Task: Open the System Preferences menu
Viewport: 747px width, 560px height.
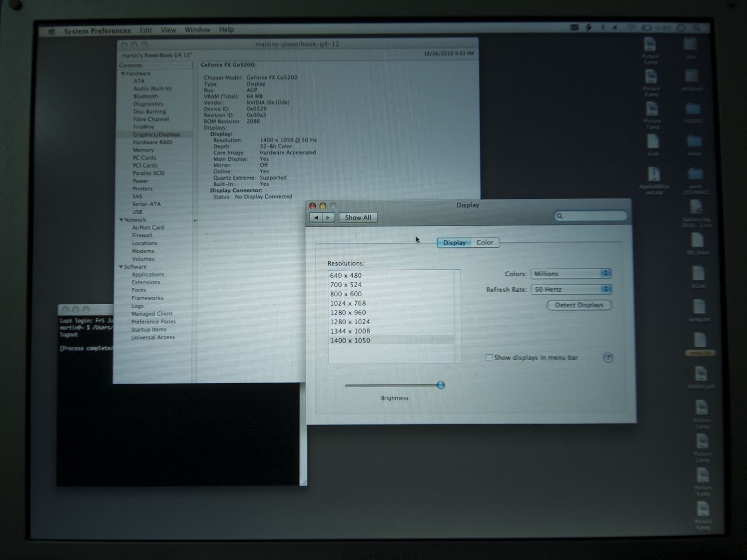Action: tap(97, 31)
